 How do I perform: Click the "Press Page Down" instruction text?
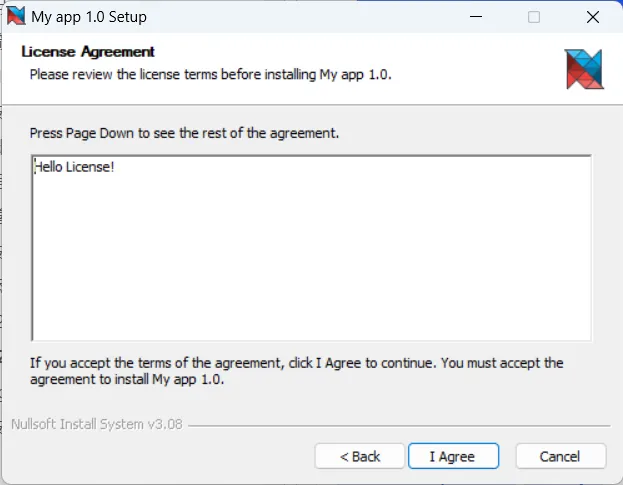pos(190,132)
